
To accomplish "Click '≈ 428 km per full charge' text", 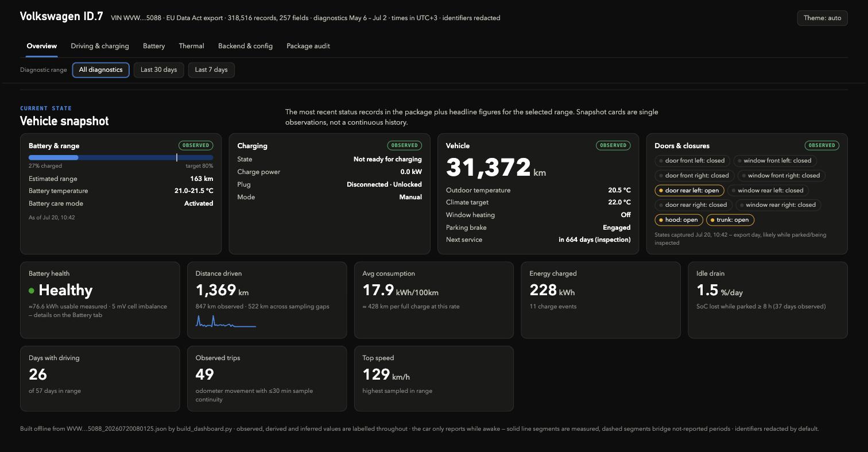I will (411, 306).
